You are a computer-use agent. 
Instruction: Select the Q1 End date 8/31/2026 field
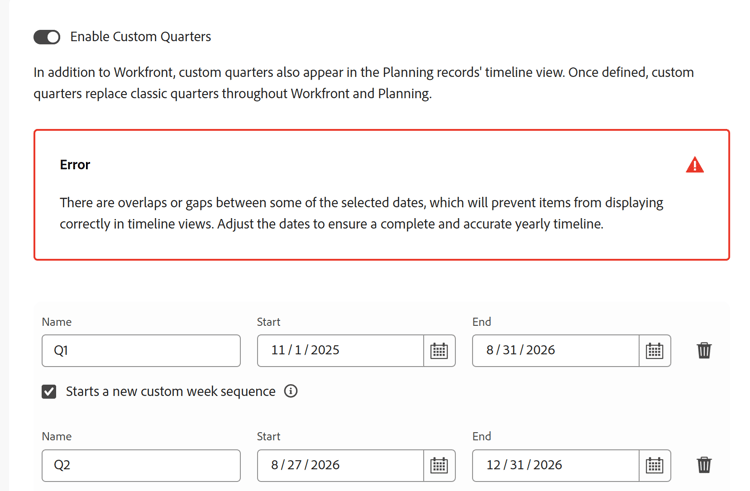555,350
